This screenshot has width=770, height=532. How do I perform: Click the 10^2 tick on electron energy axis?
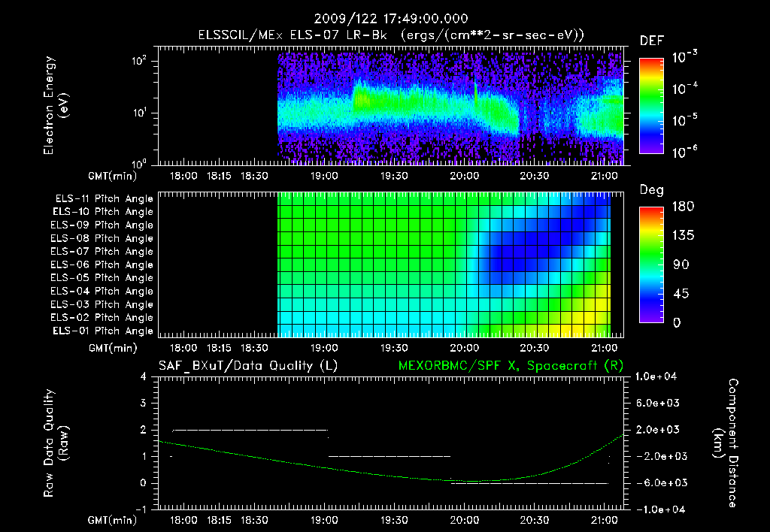click(x=139, y=61)
